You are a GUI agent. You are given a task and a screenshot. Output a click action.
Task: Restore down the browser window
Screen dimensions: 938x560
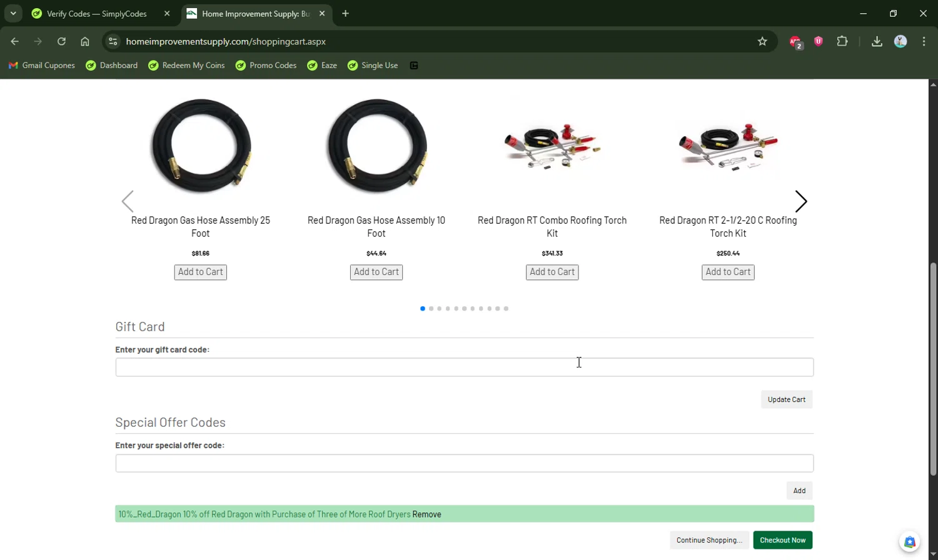(893, 13)
